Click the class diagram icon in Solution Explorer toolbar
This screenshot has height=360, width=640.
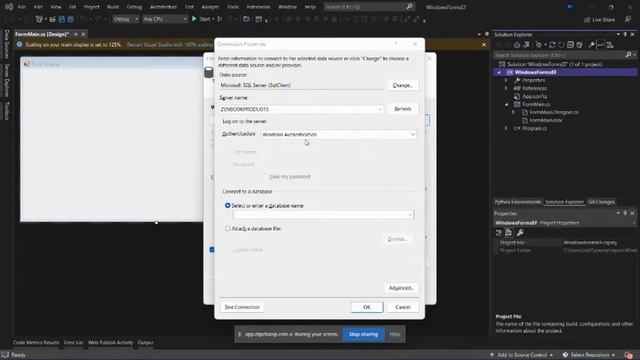(610, 45)
